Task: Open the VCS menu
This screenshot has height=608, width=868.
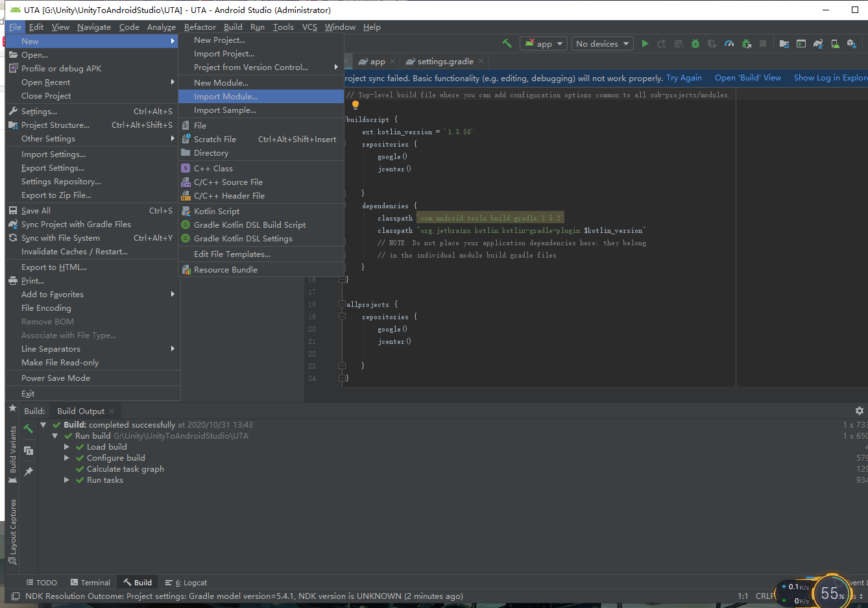Action: [x=309, y=27]
